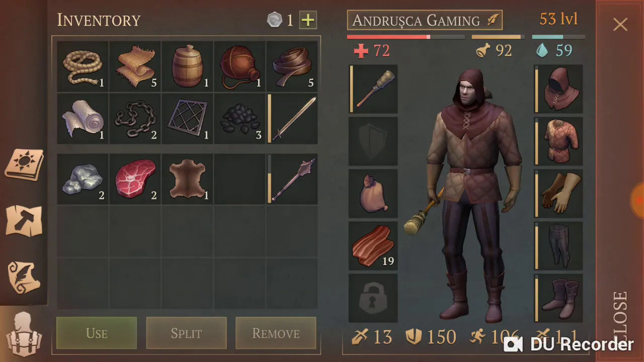Click the bacon food quick slot
The height and width of the screenshot is (362, 644).
point(373,246)
